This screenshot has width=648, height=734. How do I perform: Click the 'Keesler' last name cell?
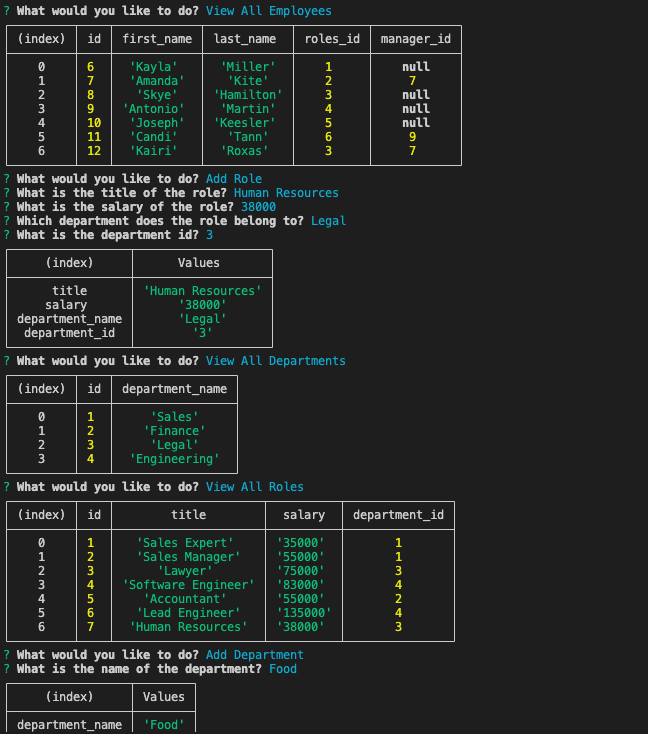click(x=244, y=123)
